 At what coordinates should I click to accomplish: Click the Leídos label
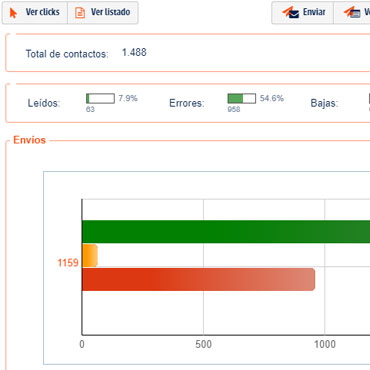pyautogui.click(x=44, y=103)
